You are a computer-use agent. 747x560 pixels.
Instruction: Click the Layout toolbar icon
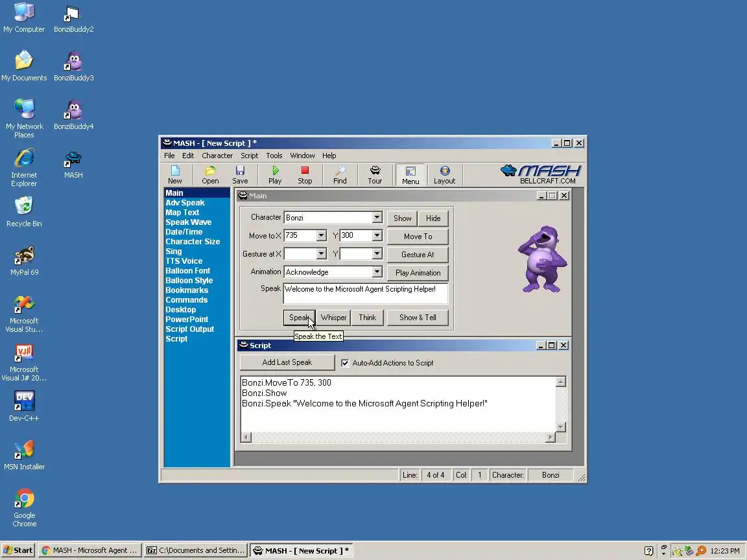click(x=444, y=175)
